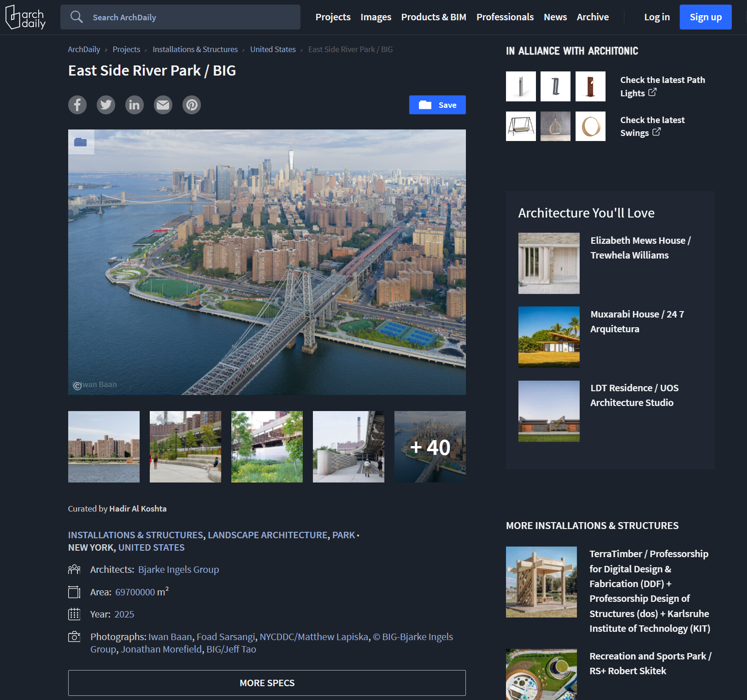Screen dimensions: 747x700
Task: Open the main aerial park photo
Action: pyautogui.click(x=267, y=262)
